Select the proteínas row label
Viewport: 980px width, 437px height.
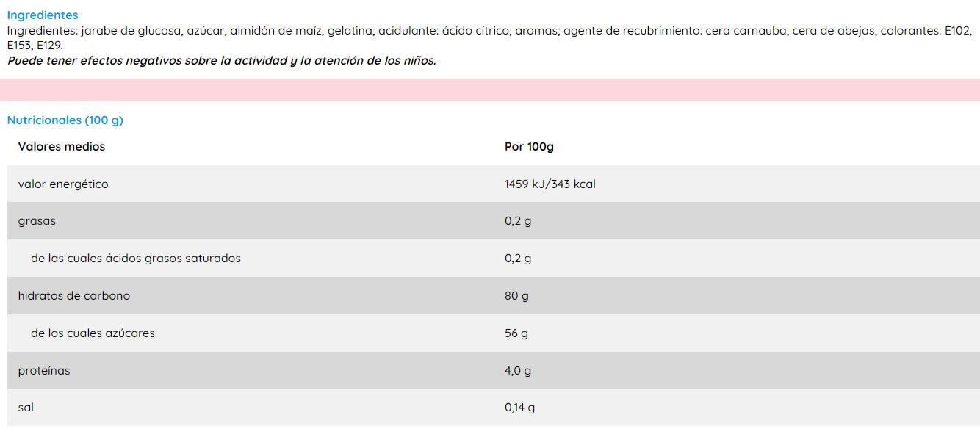(44, 371)
